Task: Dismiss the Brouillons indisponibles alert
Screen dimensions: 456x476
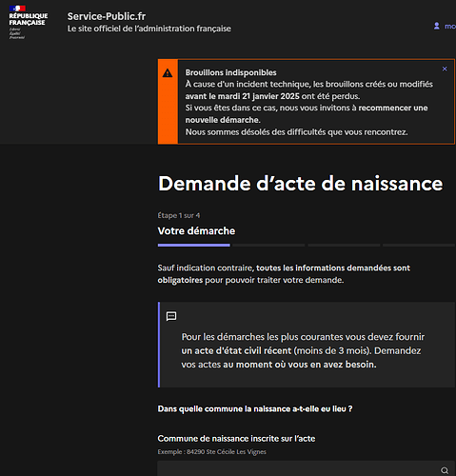Action: [x=445, y=69]
